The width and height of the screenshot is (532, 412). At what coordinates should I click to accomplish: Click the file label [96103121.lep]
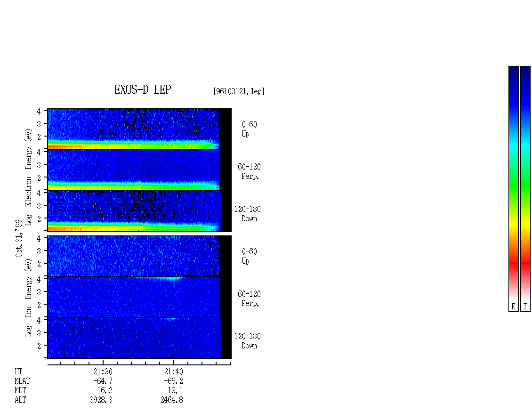[239, 91]
